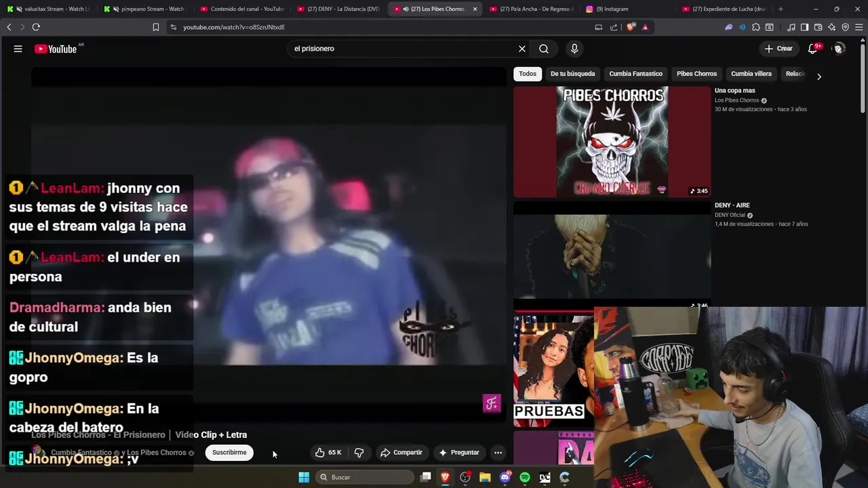Open Los Pibes Chorros channel under Una copa mas
The image size is (868, 488).
tap(736, 100)
